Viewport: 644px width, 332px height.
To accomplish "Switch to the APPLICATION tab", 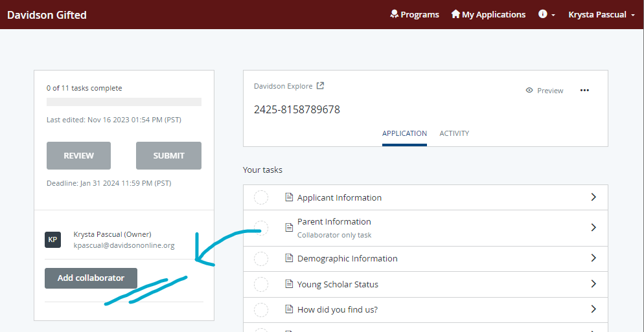I will tap(404, 133).
